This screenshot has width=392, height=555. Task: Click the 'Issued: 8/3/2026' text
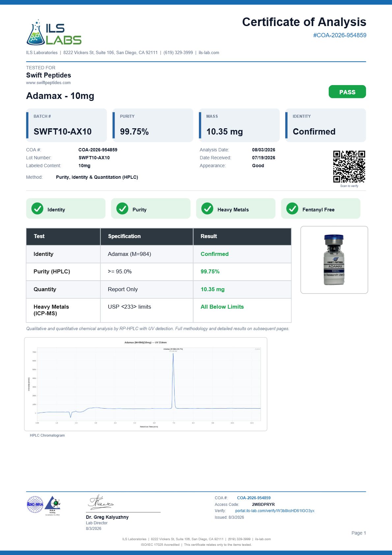point(229,517)
